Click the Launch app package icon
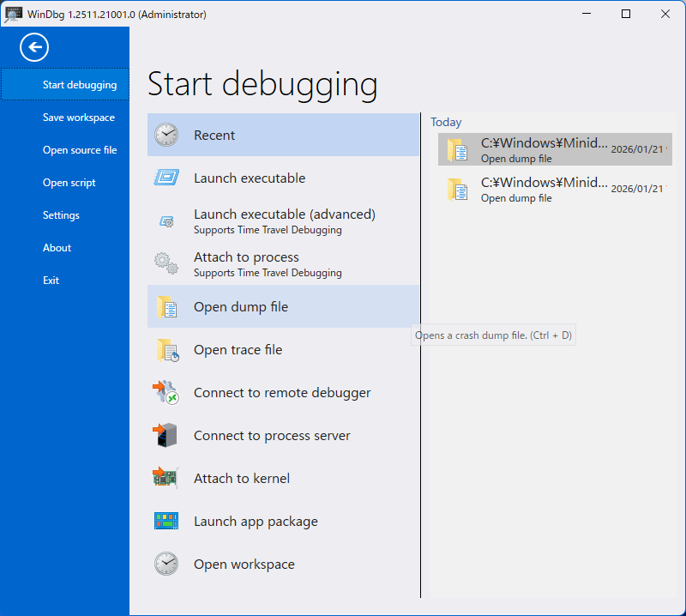The height and width of the screenshot is (616, 686). coord(166,522)
